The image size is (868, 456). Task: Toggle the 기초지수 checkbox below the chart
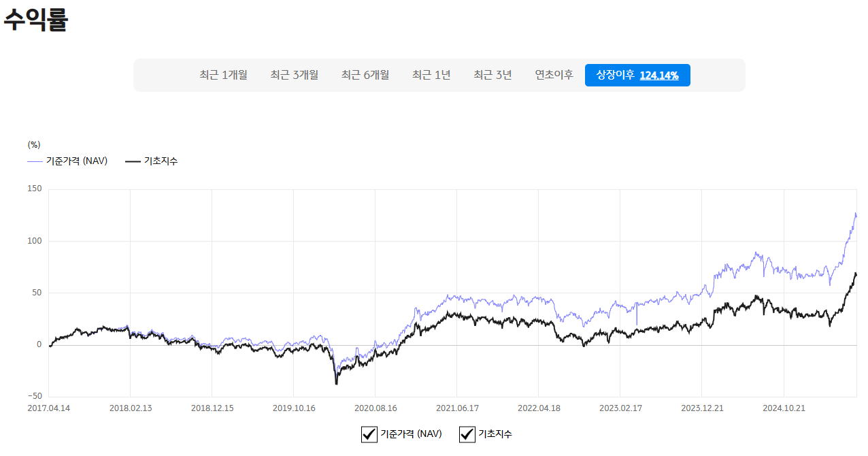(x=467, y=434)
